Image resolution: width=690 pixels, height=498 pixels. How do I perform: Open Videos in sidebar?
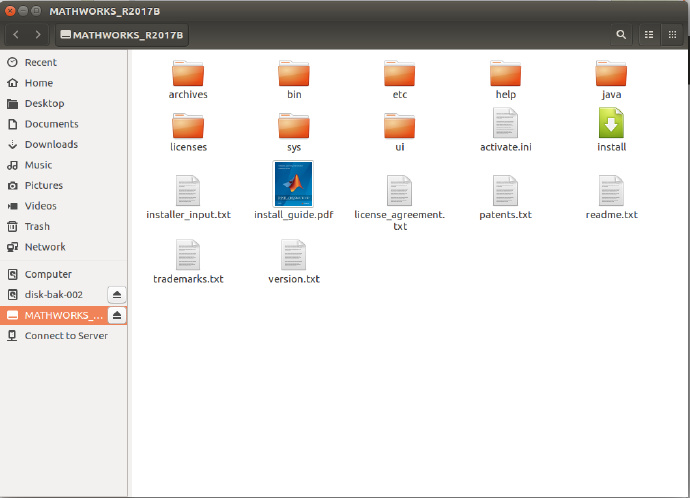click(63, 206)
